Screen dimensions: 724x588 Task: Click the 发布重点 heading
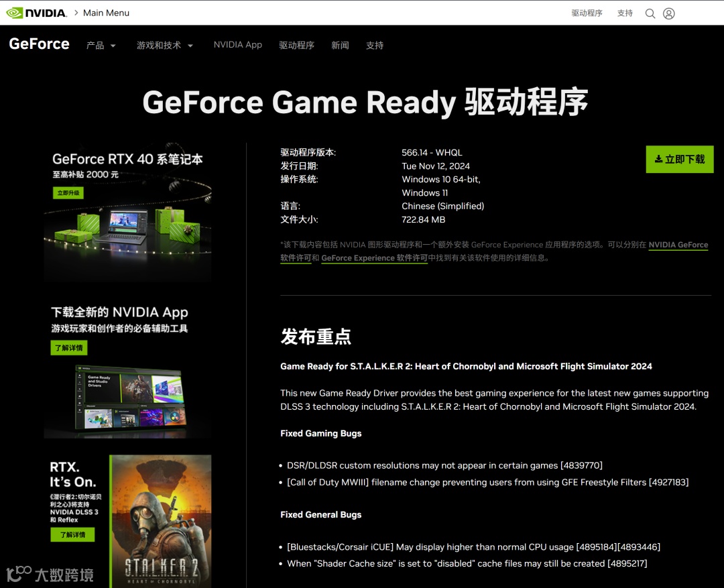pyautogui.click(x=316, y=337)
